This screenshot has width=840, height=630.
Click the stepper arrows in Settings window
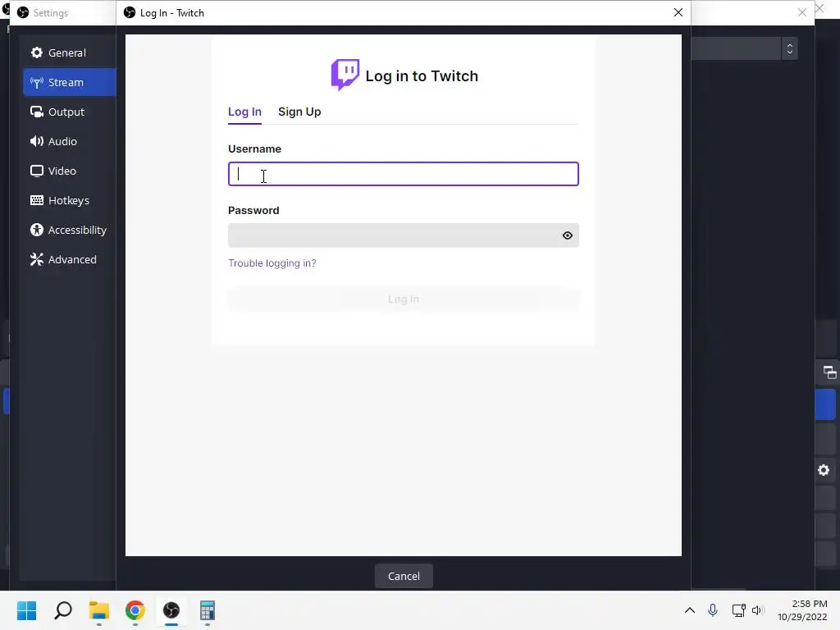click(790, 48)
